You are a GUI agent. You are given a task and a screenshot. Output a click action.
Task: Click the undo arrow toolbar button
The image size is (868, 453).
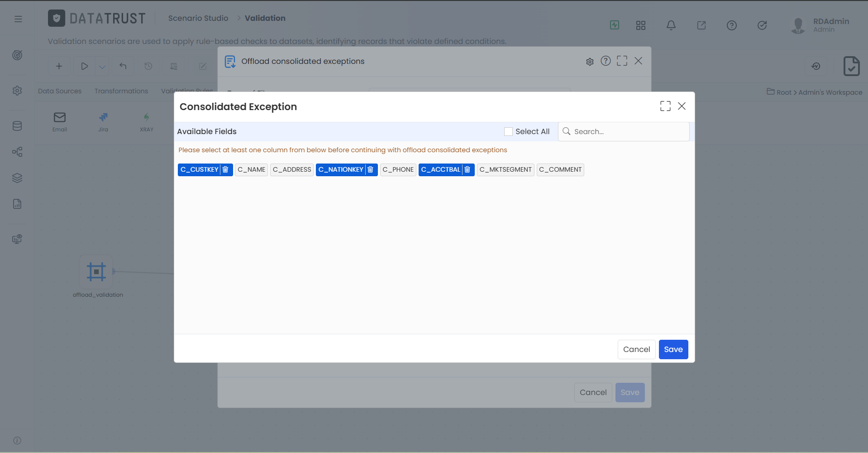pyautogui.click(x=123, y=66)
